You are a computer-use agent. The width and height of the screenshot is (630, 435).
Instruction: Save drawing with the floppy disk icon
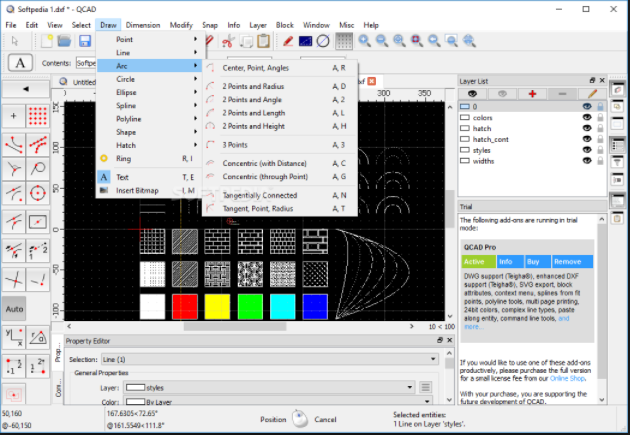[84, 41]
